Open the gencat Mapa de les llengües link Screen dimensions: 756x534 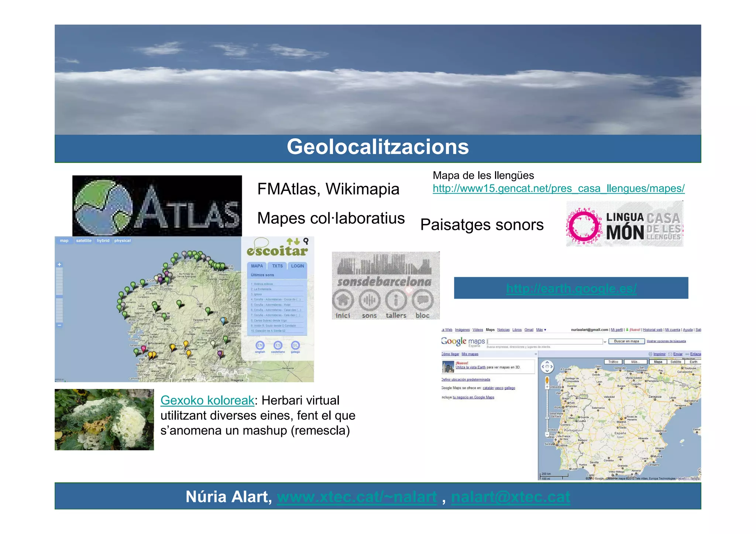pos(559,189)
